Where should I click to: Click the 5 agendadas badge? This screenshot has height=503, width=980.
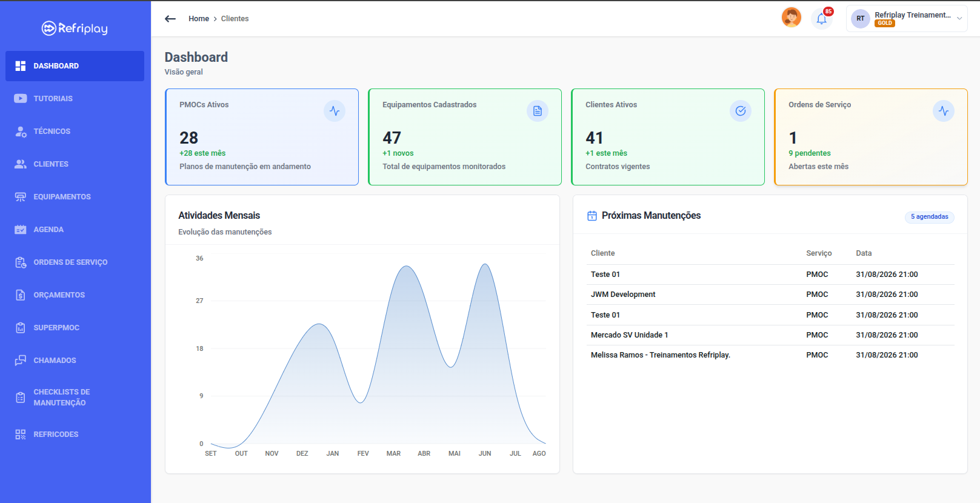[929, 217]
